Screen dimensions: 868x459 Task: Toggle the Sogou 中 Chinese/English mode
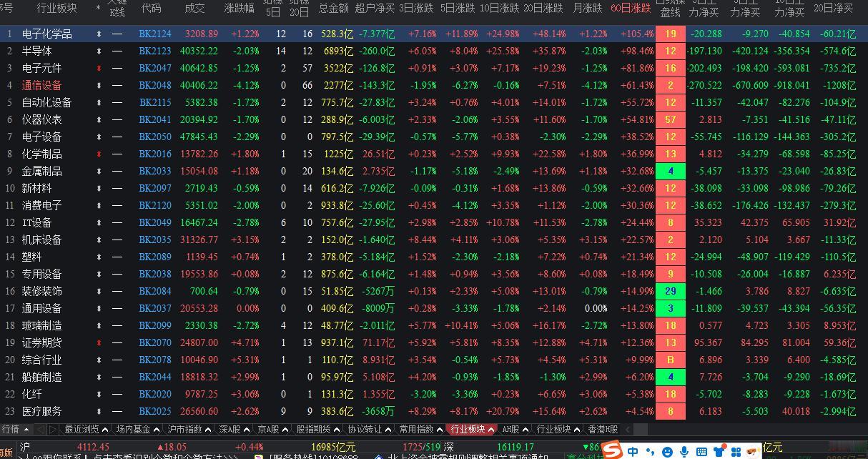(633, 451)
